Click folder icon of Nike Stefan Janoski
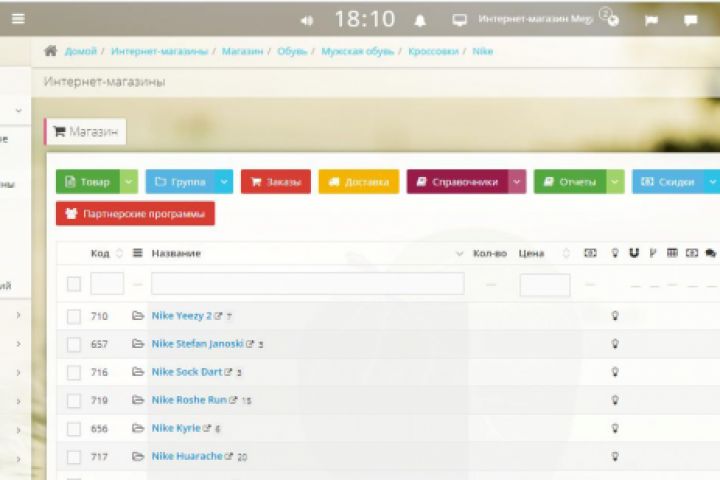 138,344
